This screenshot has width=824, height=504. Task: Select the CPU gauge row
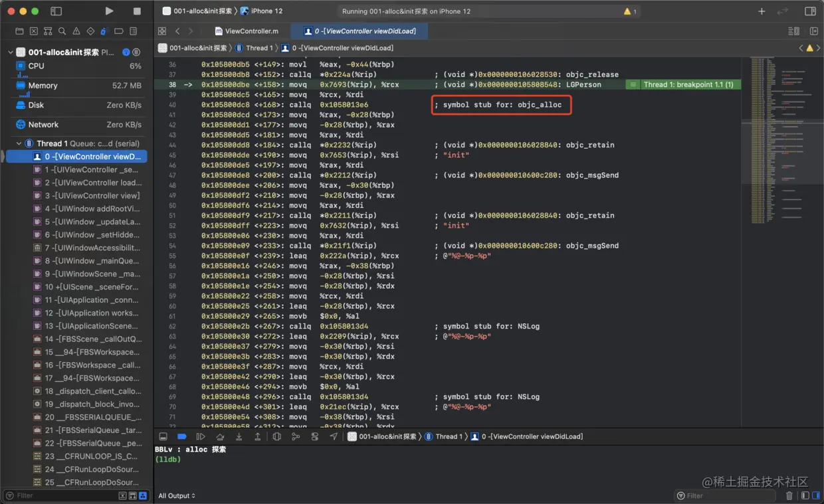click(78, 66)
